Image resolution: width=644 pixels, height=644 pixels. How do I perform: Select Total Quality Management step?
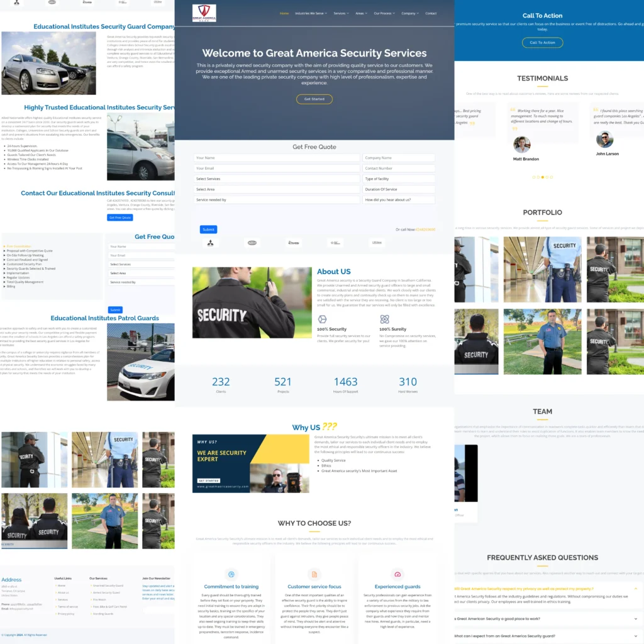click(x=25, y=282)
